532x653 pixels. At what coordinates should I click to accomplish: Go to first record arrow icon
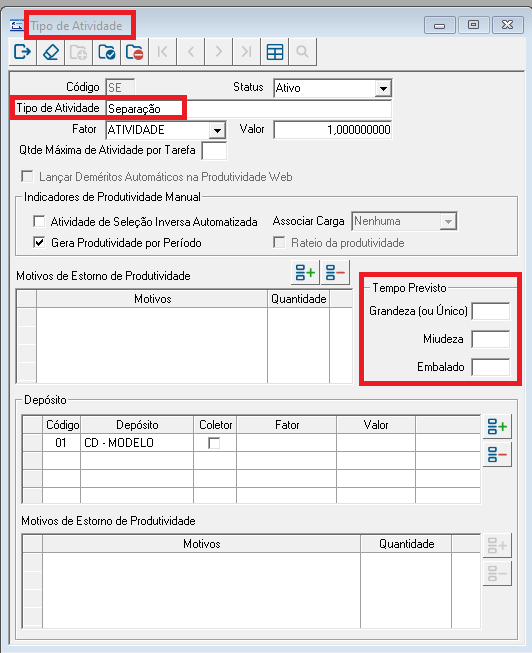point(162,52)
